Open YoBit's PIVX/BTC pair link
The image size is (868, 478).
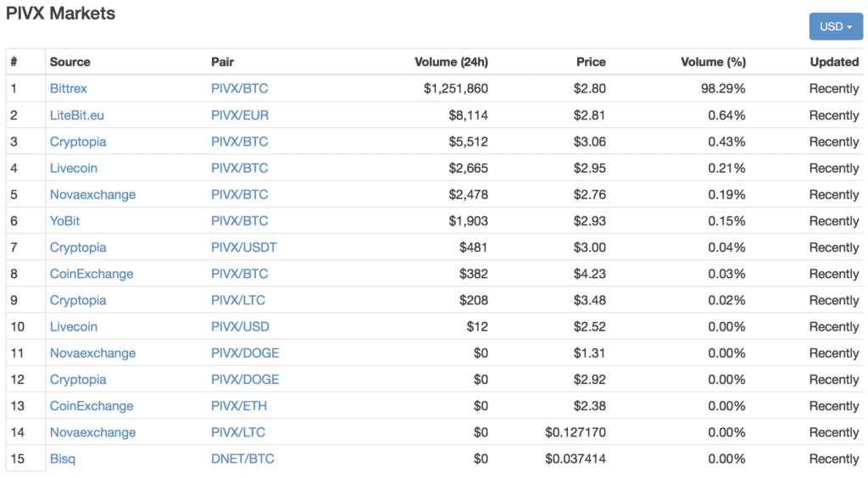239,220
